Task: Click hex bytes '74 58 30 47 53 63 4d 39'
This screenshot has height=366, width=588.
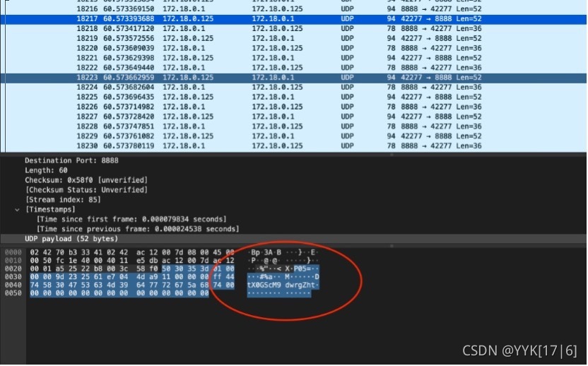Action: click(79, 285)
